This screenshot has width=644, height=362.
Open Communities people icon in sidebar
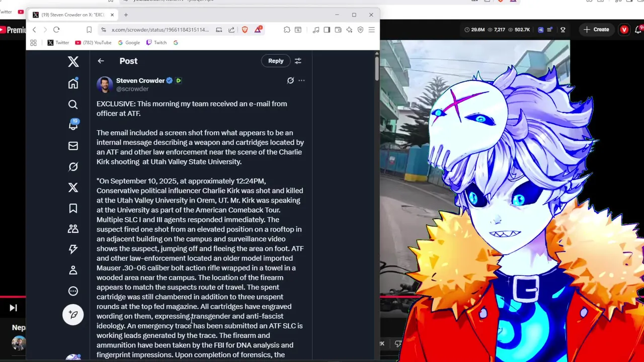coord(73,229)
